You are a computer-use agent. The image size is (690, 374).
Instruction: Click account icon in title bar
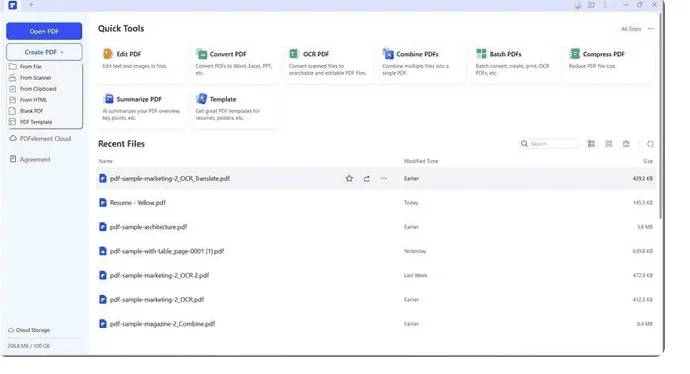click(x=577, y=5)
